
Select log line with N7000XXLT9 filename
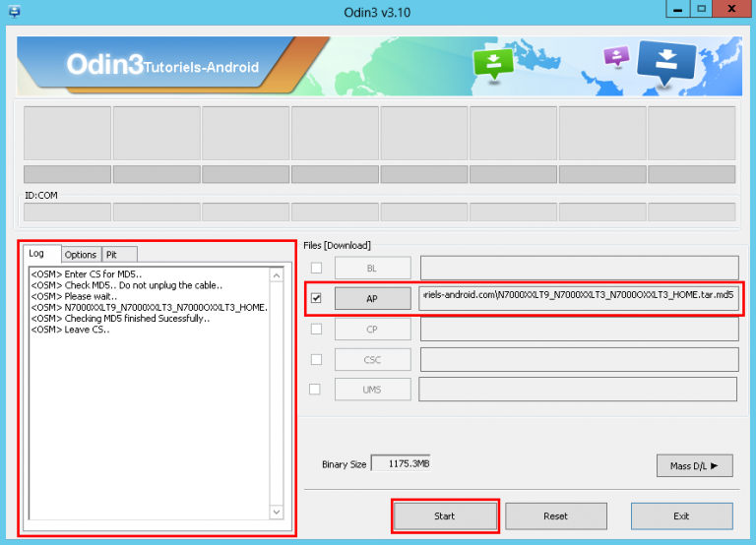tap(150, 307)
